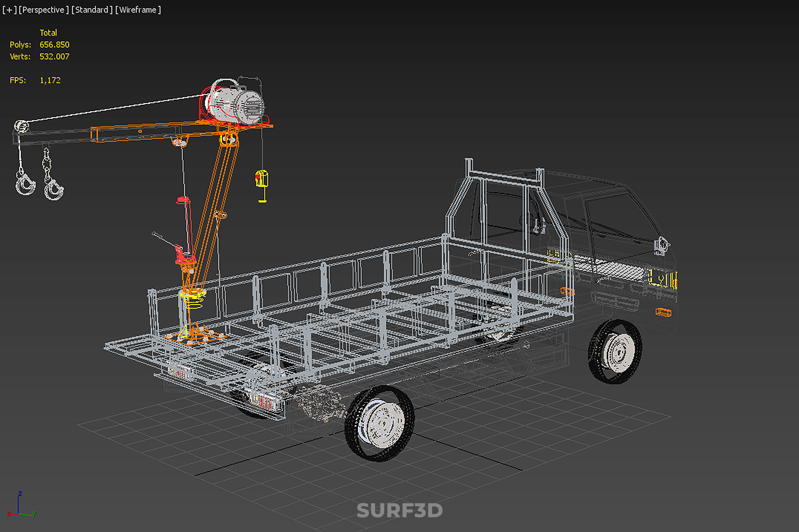Click the Polys count statistic
Image resolution: width=799 pixels, height=532 pixels.
coord(54,44)
